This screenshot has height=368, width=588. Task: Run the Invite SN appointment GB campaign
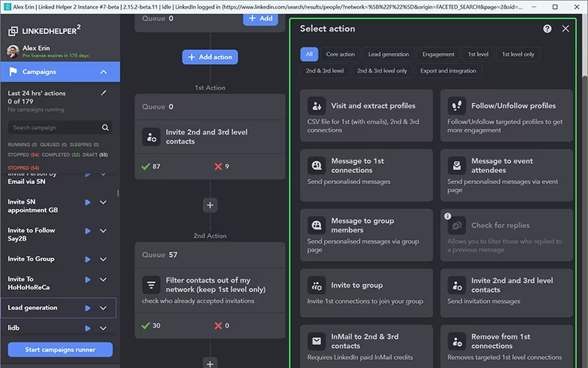click(x=87, y=202)
